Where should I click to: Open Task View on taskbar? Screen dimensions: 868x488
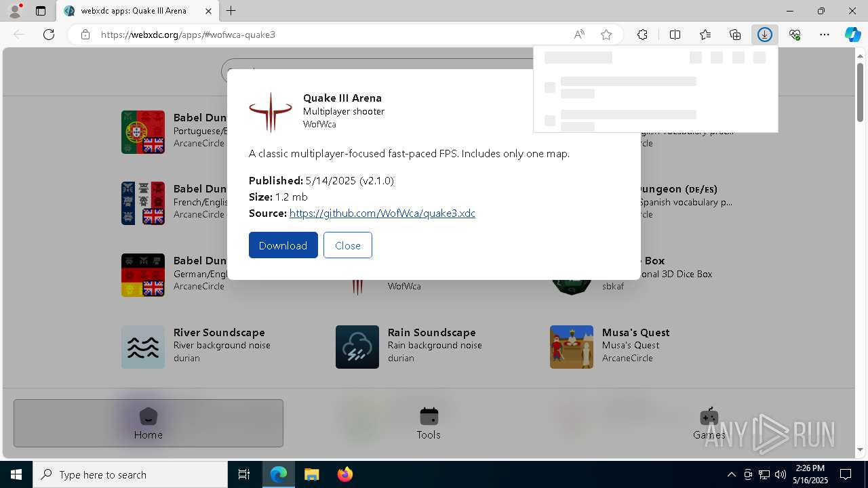(x=244, y=474)
